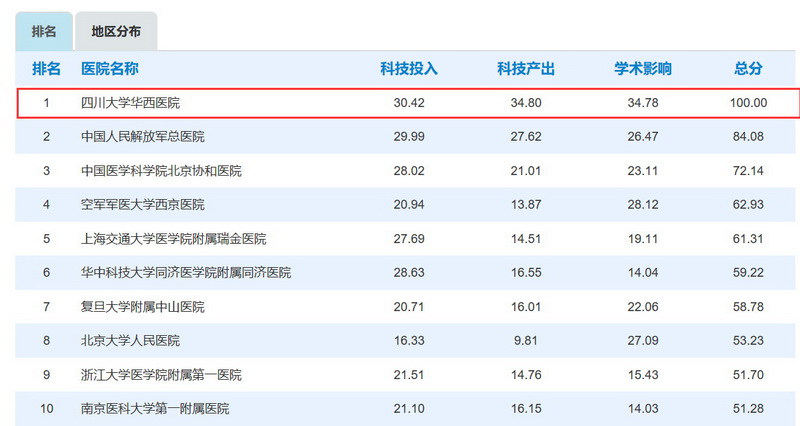800x426 pixels.
Task: Click 科技产出 value 16.55
Action: (x=526, y=272)
